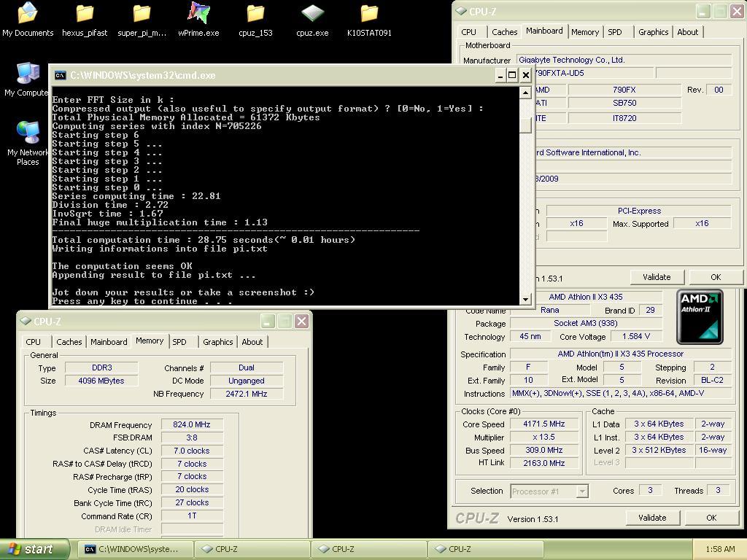Image resolution: width=747 pixels, height=560 pixels.
Task: Click OK in the CPU info CPU-Z window
Action: point(711,518)
